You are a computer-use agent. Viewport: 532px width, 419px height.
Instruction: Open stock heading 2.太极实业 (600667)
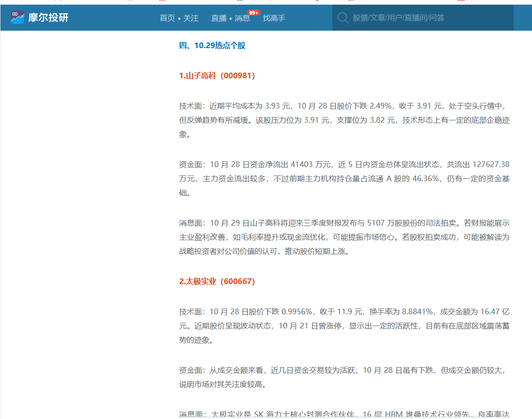click(x=217, y=281)
